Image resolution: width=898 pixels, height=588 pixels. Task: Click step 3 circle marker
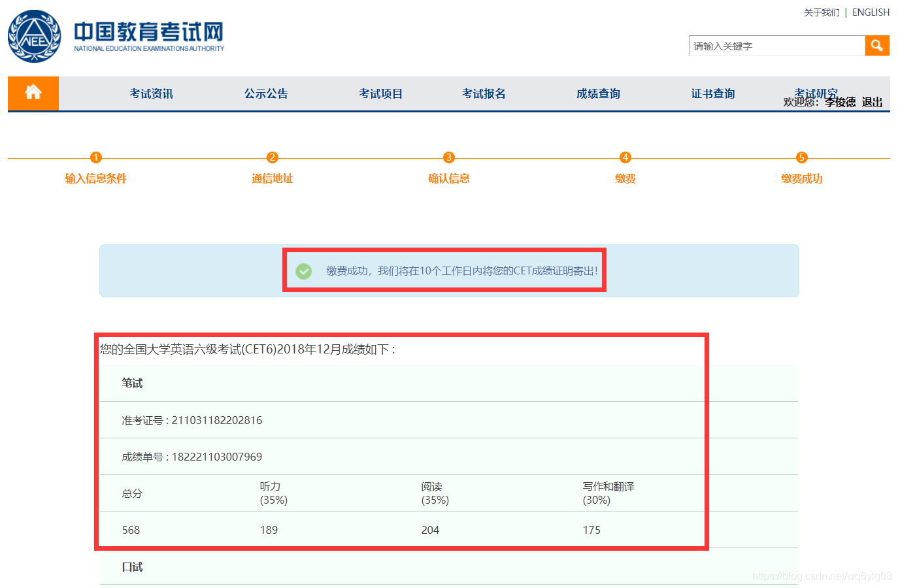[x=449, y=157]
